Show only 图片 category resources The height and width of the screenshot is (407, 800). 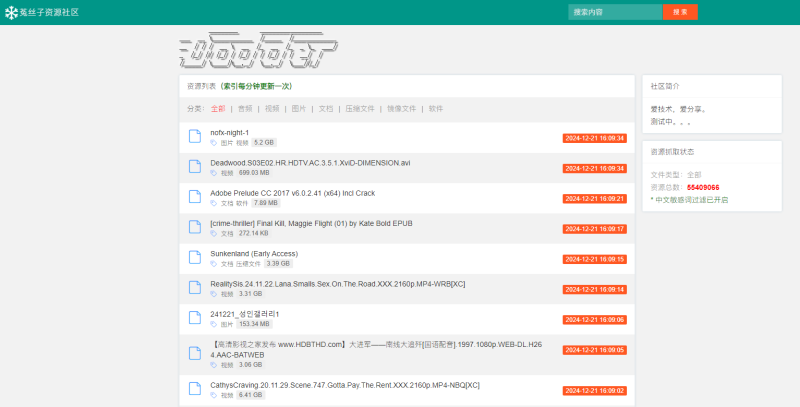tap(299, 108)
